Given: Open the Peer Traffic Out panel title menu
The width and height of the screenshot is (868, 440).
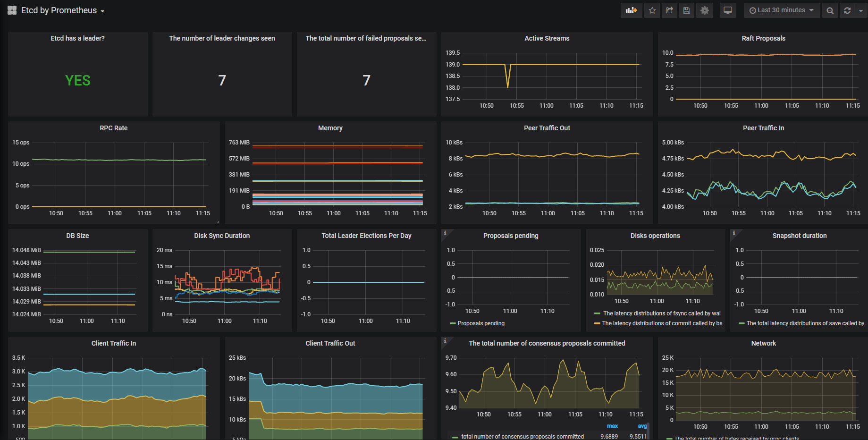Looking at the screenshot, I should coord(547,128).
